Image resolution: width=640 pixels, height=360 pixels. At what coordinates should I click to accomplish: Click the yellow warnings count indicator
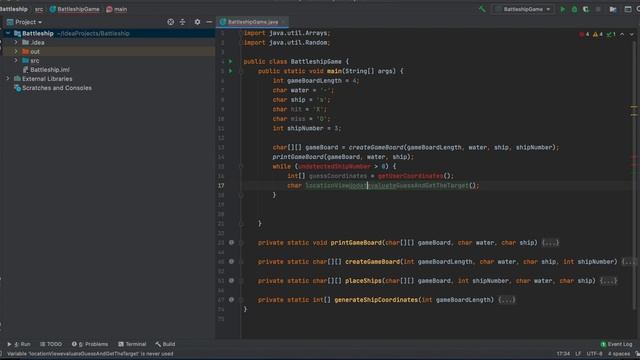pos(598,34)
